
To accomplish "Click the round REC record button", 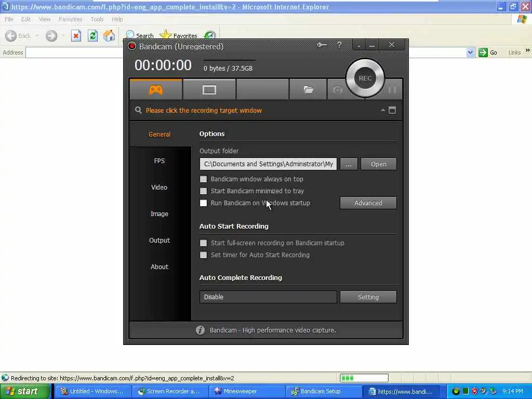I will click(365, 78).
